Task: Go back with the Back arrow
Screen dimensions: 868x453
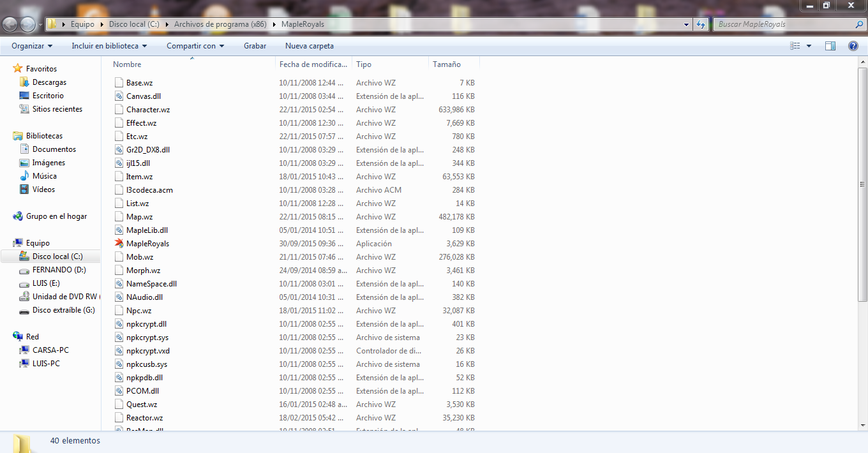Action: tap(10, 24)
